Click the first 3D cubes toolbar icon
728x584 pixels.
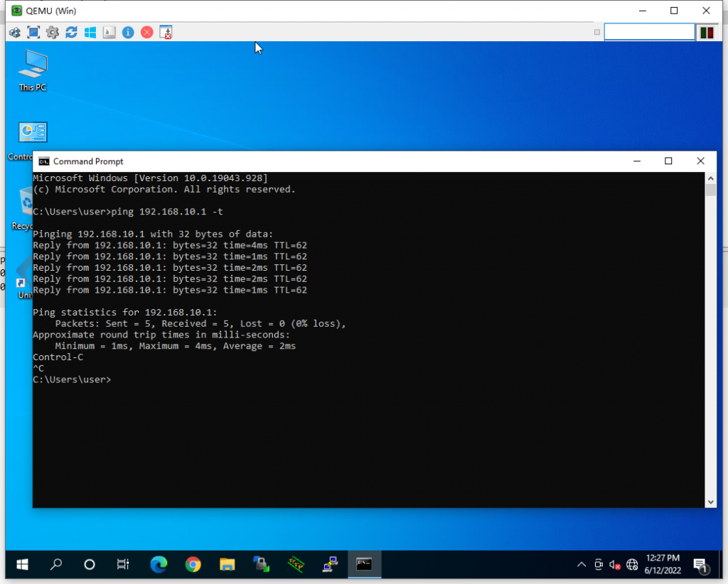pos(14,32)
